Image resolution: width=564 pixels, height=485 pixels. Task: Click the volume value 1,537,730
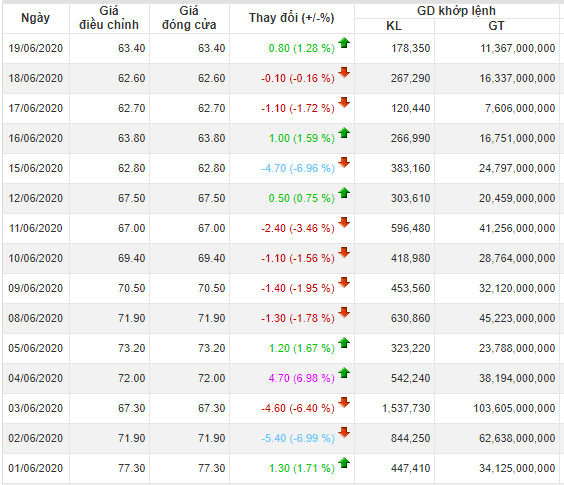click(x=406, y=408)
